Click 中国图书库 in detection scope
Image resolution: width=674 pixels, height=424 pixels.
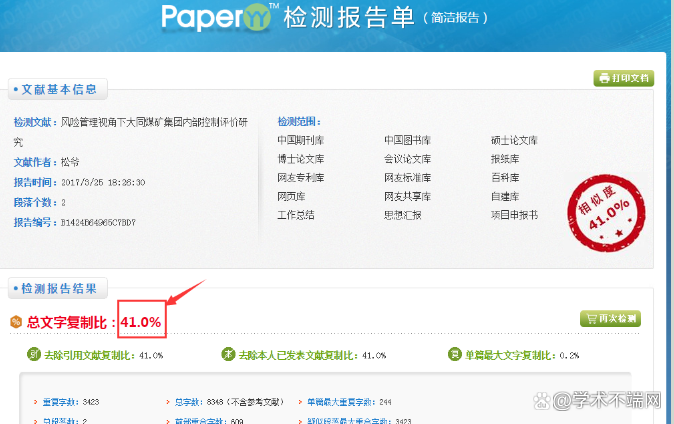pos(407,140)
